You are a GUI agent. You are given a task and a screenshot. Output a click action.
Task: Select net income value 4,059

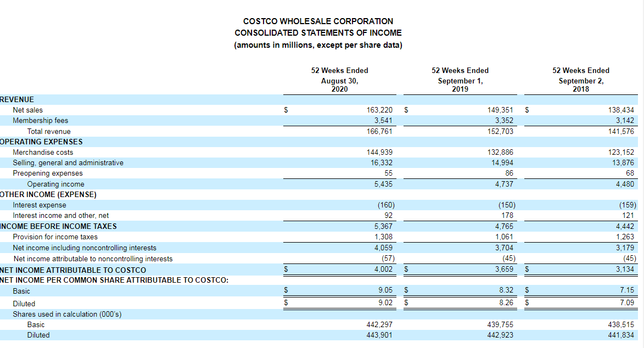point(383,248)
